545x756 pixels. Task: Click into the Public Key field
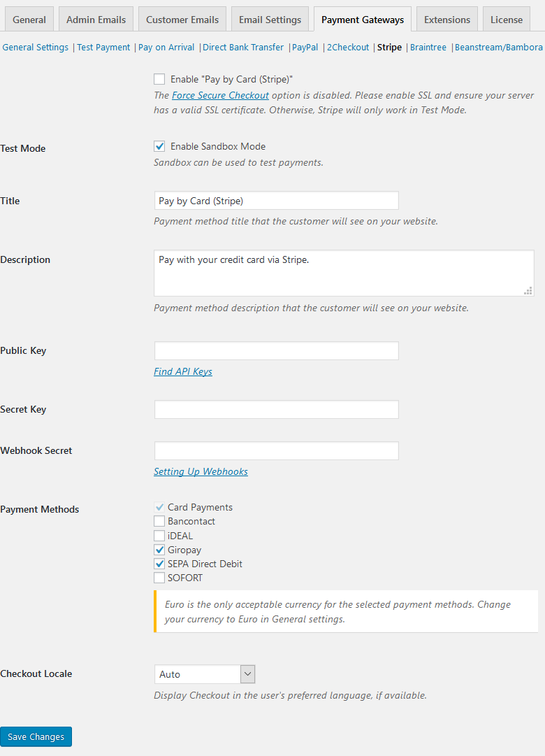coord(276,351)
